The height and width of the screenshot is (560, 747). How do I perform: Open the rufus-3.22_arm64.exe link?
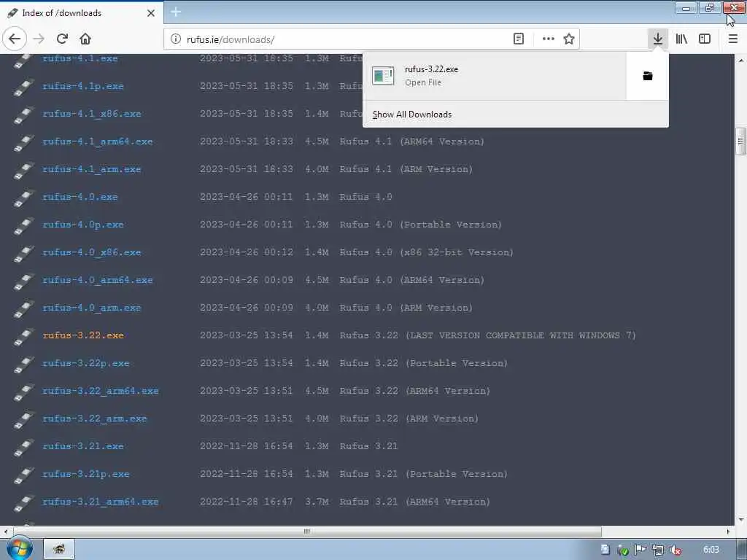[x=101, y=391]
